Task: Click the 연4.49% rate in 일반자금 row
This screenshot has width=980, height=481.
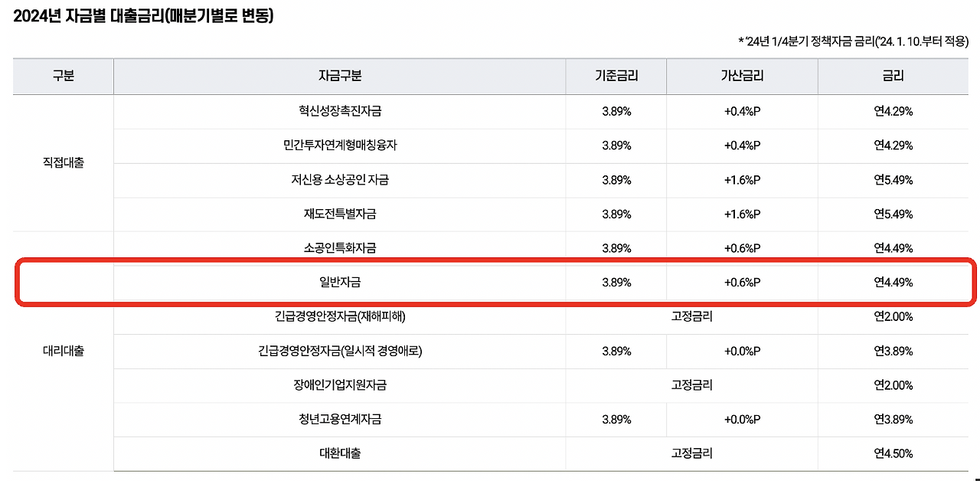Action: (893, 283)
